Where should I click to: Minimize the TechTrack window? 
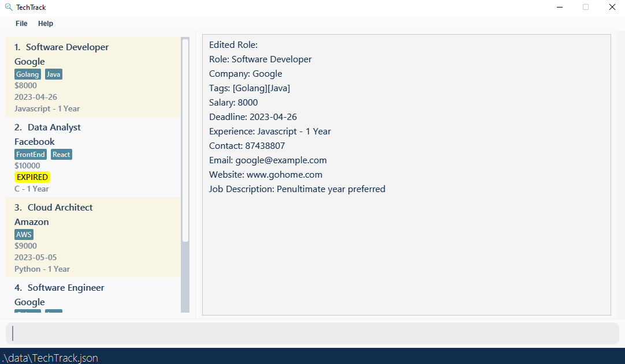[560, 7]
